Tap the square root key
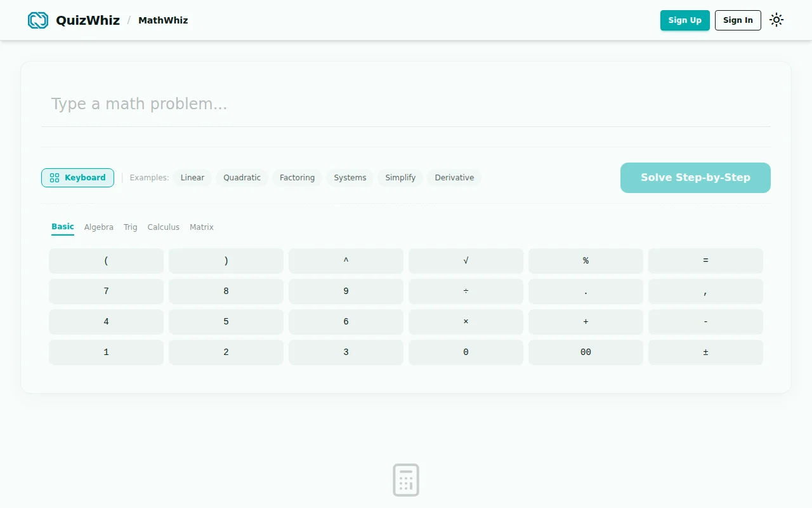This screenshot has width=812, height=508. (x=466, y=261)
